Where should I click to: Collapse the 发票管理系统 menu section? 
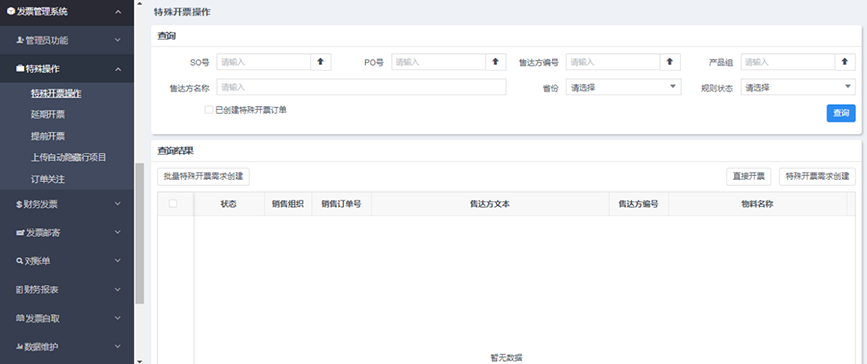67,12
